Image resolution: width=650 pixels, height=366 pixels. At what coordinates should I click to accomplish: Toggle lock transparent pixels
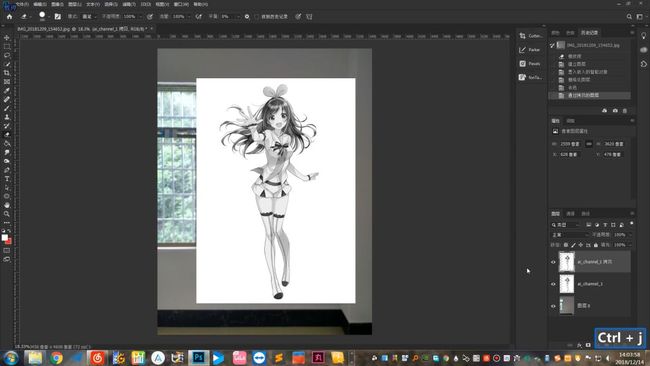566,245
